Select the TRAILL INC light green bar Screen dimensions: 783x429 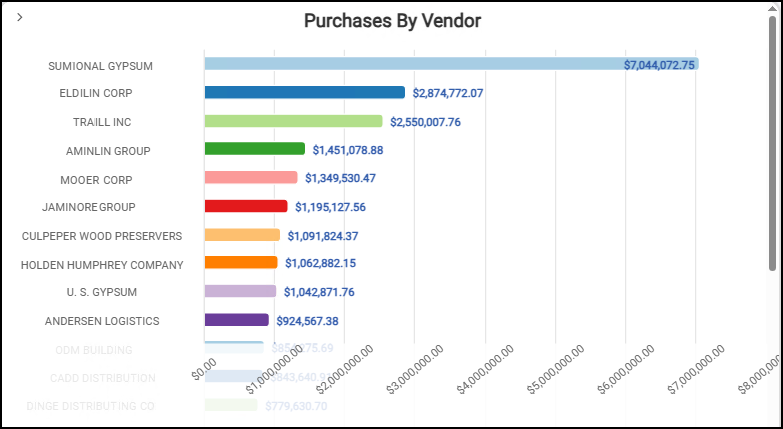point(294,121)
